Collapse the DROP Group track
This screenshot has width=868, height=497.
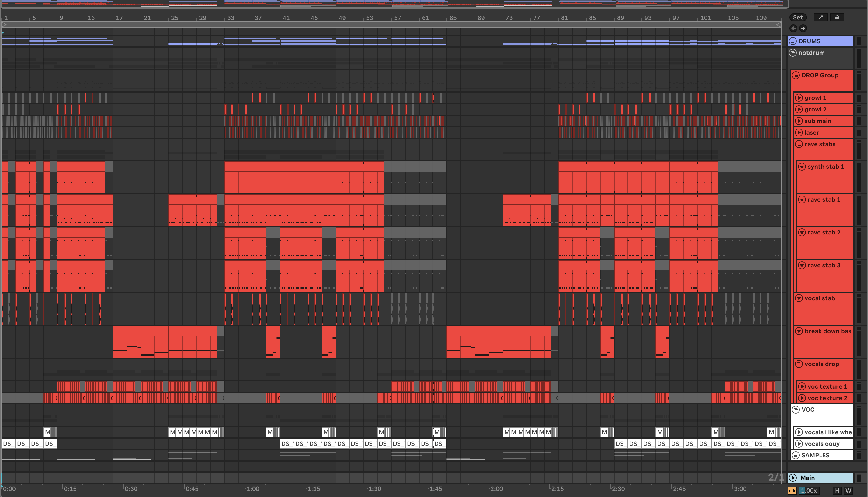point(796,75)
